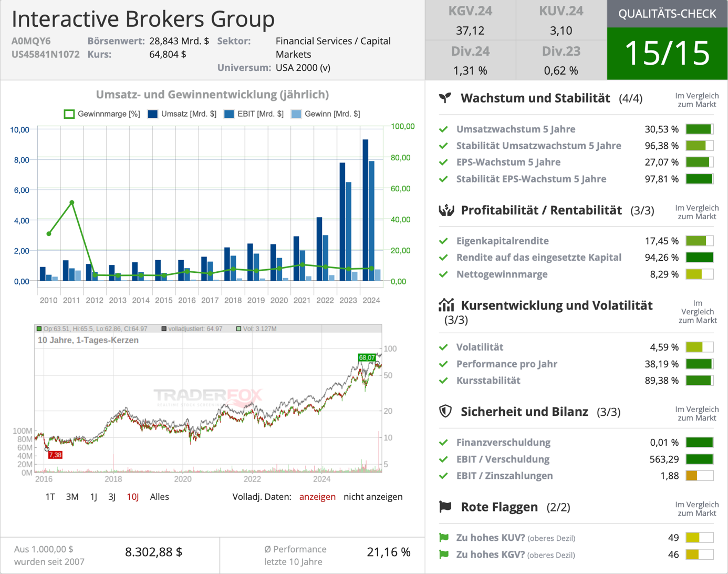
Task: Click the checkmark beside Kursstabilität
Action: tap(444, 381)
